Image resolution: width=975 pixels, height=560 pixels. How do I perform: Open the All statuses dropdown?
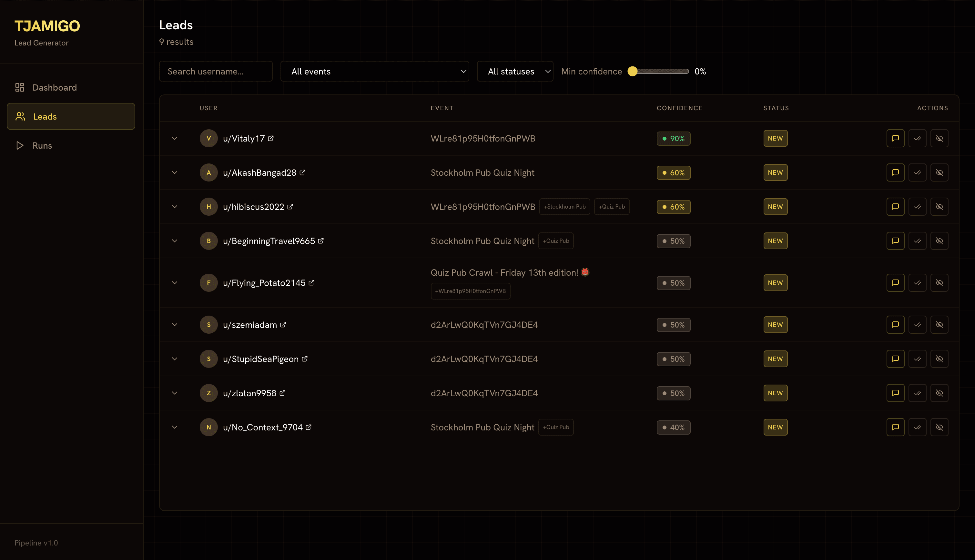point(515,71)
